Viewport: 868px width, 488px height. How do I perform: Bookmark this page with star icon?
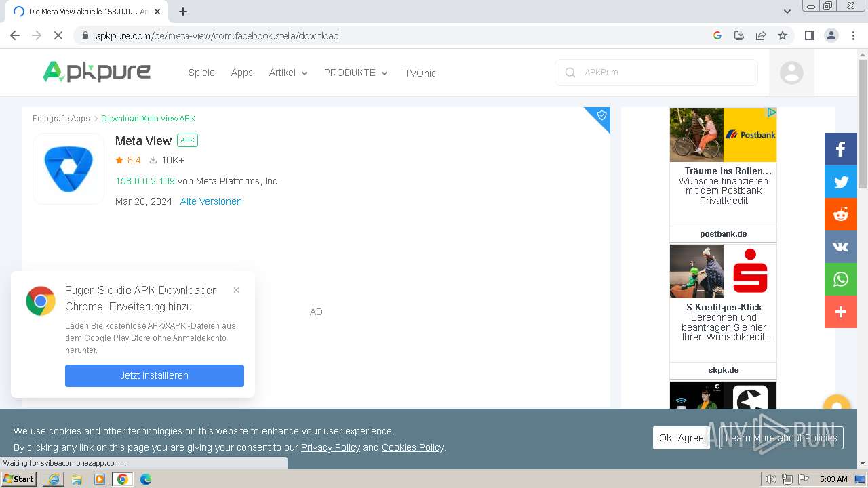[783, 35]
